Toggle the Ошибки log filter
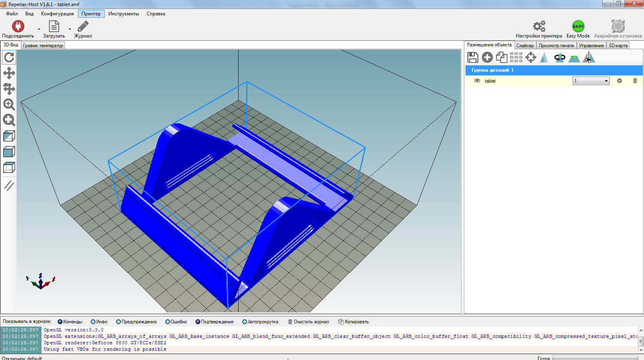Screen dimensions: 644x360 (168, 322)
